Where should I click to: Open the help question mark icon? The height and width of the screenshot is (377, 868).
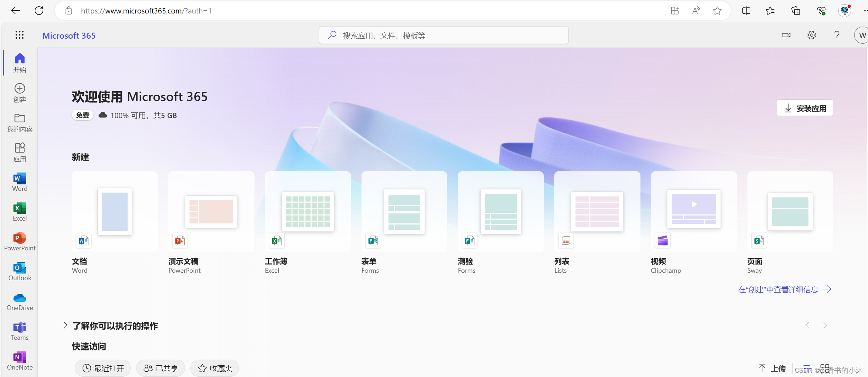tap(837, 35)
